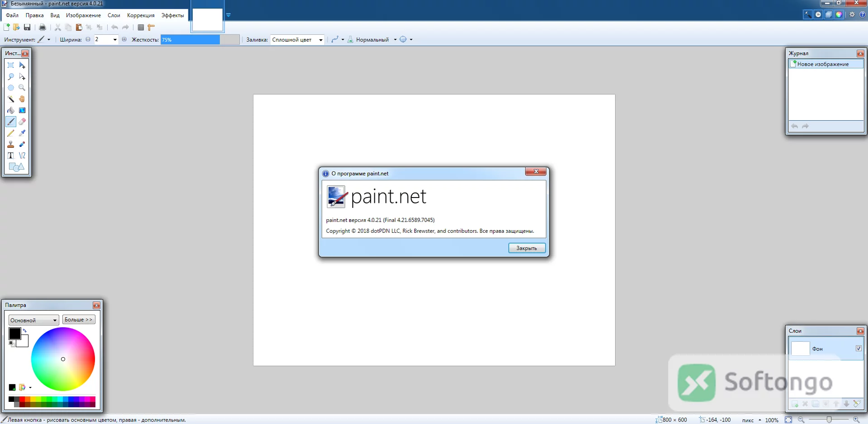Open the Файл menu

click(12, 15)
